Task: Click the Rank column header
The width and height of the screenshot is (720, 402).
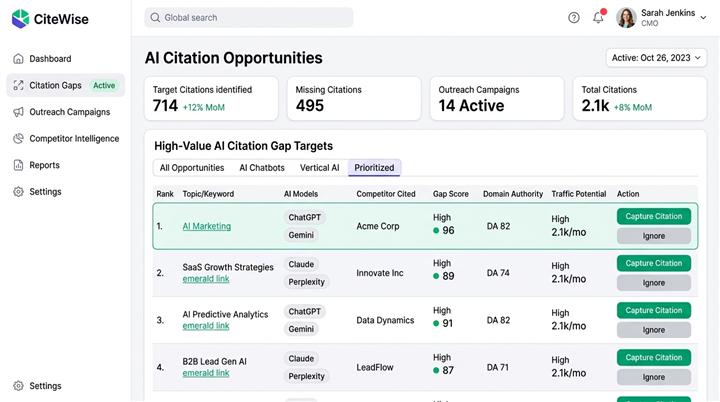Action: pyautogui.click(x=165, y=194)
